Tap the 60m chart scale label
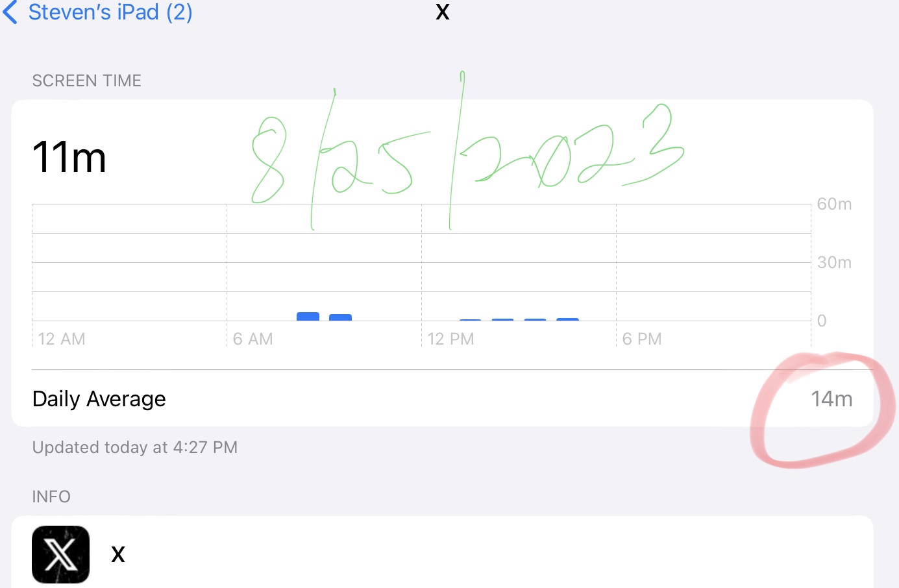 tap(834, 204)
